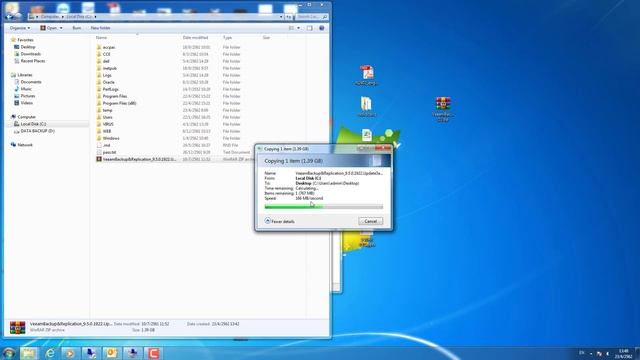This screenshot has width=640, height=360.
Task: Select the Oracle folder
Action: coord(108,82)
